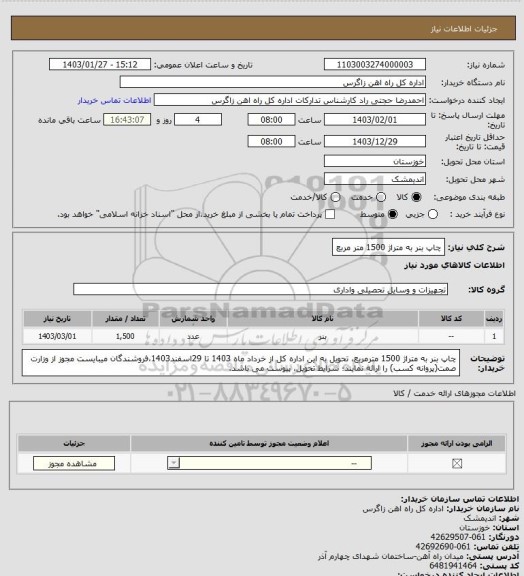This screenshot has width=524, height=576.
Task: Click the quantity cell 1,500
Action: [x=125, y=336]
